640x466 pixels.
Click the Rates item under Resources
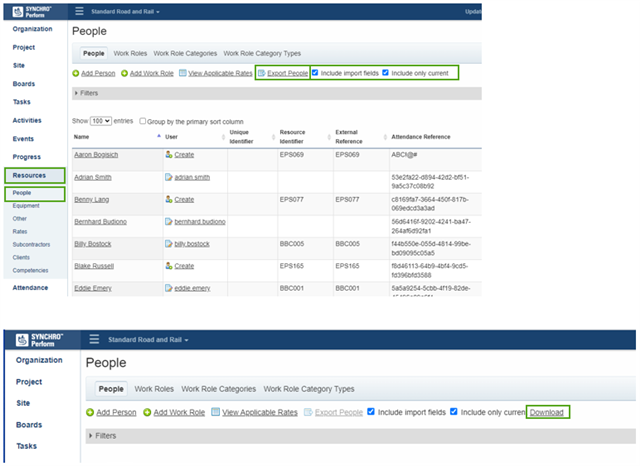point(20,231)
